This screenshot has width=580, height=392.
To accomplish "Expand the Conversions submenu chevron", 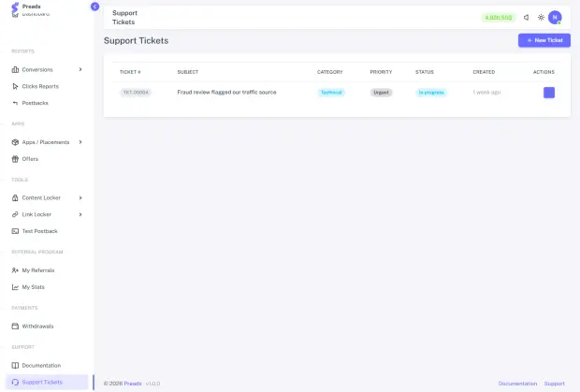I will point(80,69).
